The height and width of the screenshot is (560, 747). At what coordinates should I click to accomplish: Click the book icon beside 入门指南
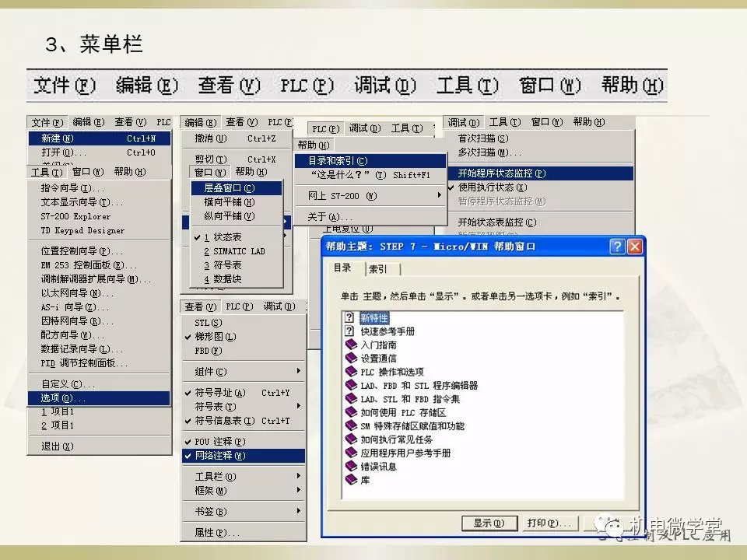point(350,345)
